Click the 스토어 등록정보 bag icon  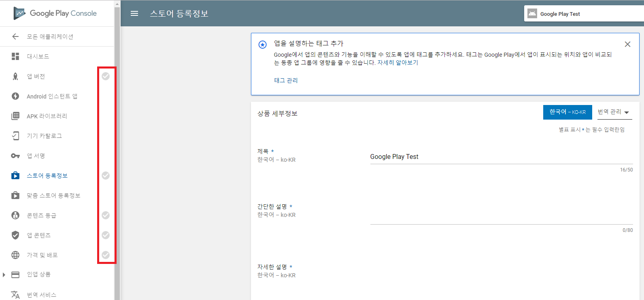point(15,176)
